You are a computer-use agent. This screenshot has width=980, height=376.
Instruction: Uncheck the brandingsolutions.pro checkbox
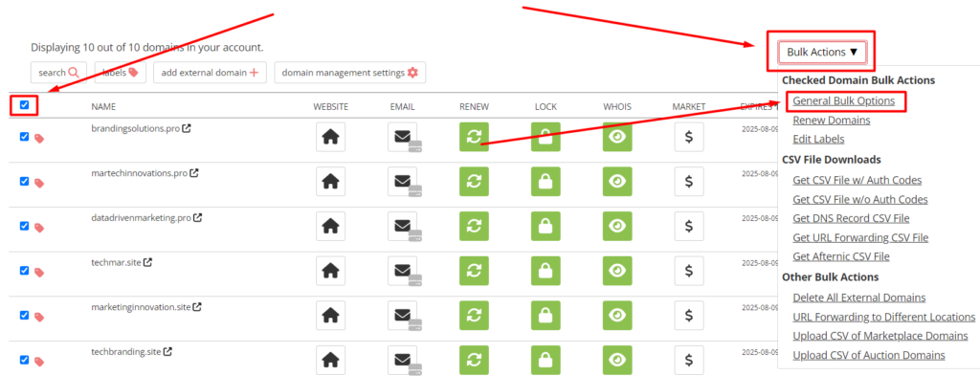pyautogui.click(x=24, y=137)
